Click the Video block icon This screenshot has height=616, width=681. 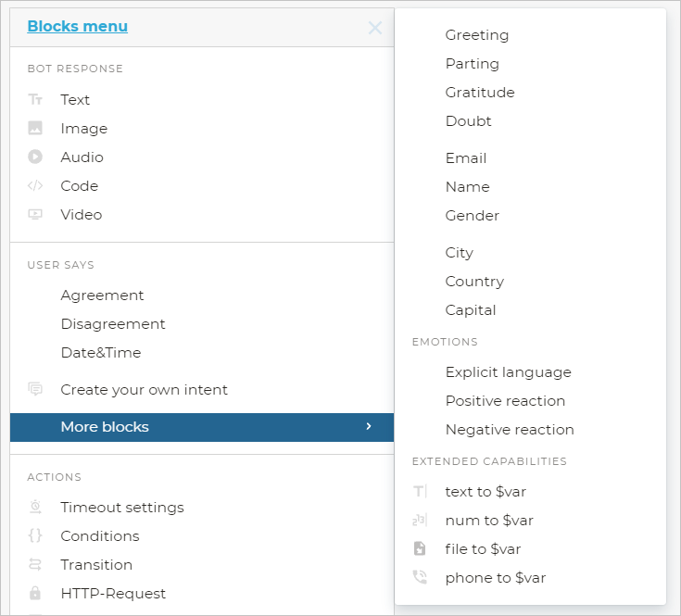coord(35,215)
